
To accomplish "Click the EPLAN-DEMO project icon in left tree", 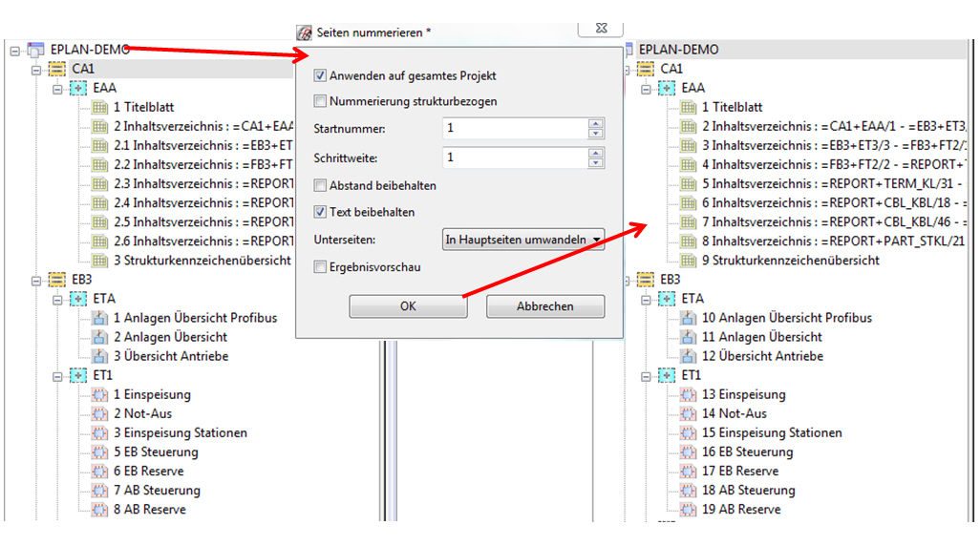I will pos(35,50).
